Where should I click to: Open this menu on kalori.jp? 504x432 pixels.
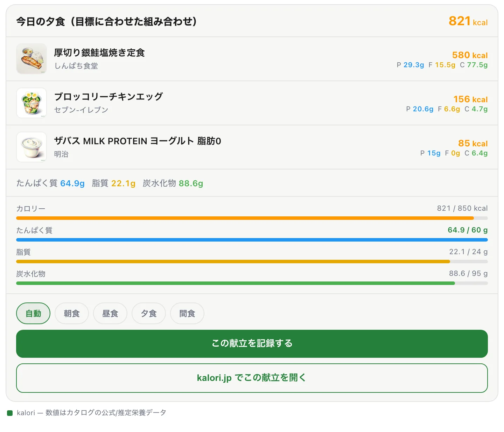click(x=252, y=378)
